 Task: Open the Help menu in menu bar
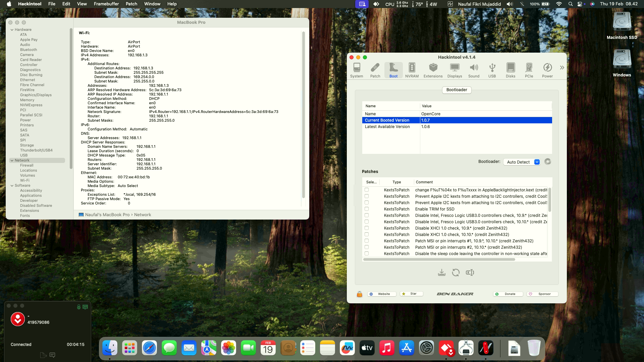(172, 4)
